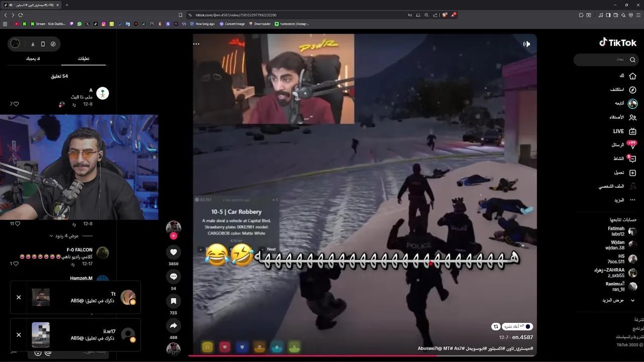Image resolution: width=644 pixels, height=362 pixels.
Task: Click the phone icon in floating pill
Action: (43, 44)
